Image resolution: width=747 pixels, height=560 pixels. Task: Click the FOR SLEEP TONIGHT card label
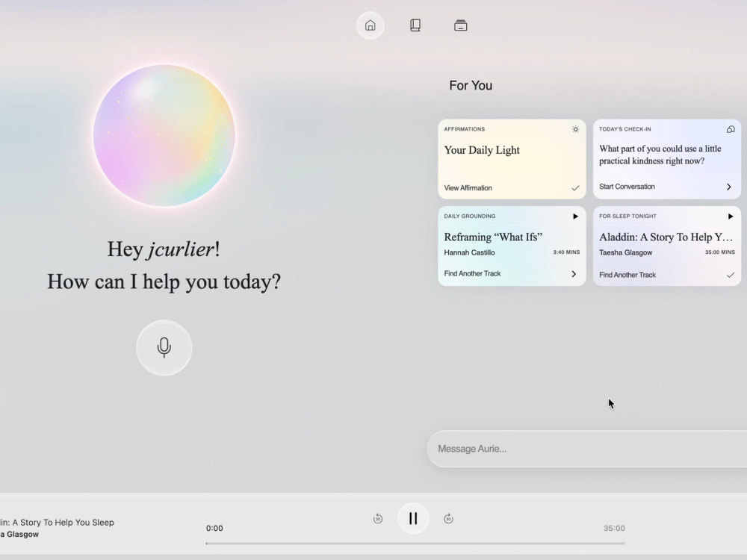(x=628, y=217)
